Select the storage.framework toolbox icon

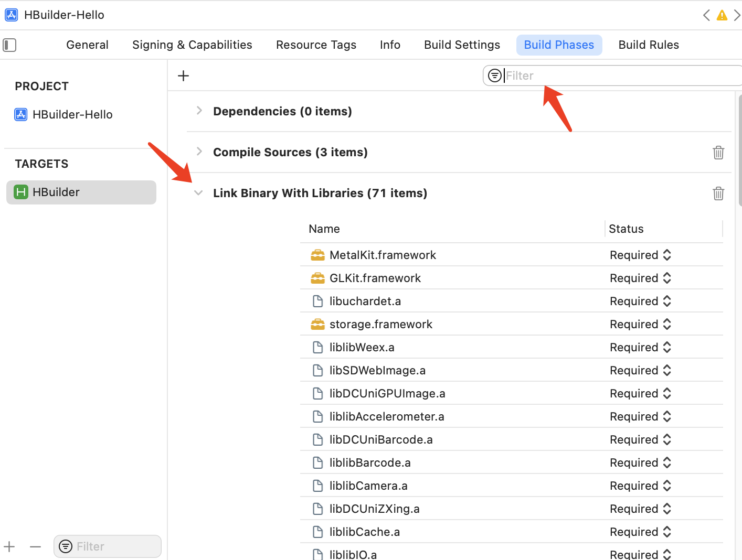coord(317,325)
